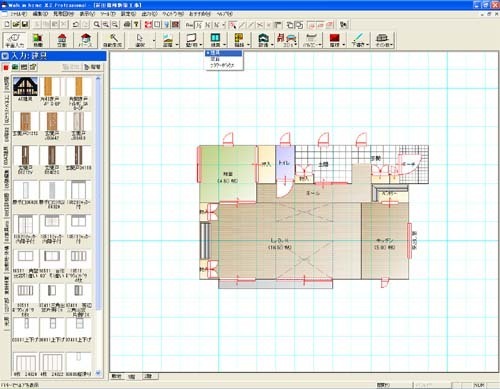Expand the red 屋根 roof tool dropdown arrow

[344, 44]
